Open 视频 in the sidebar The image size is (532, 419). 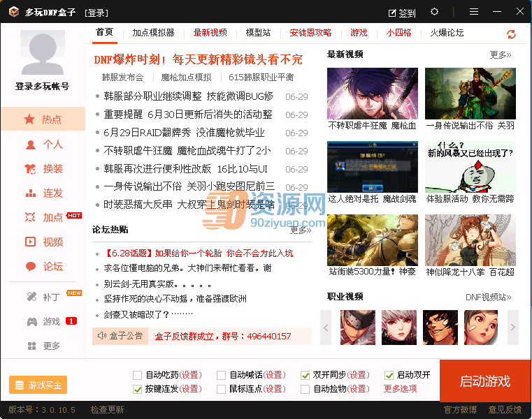tap(43, 242)
